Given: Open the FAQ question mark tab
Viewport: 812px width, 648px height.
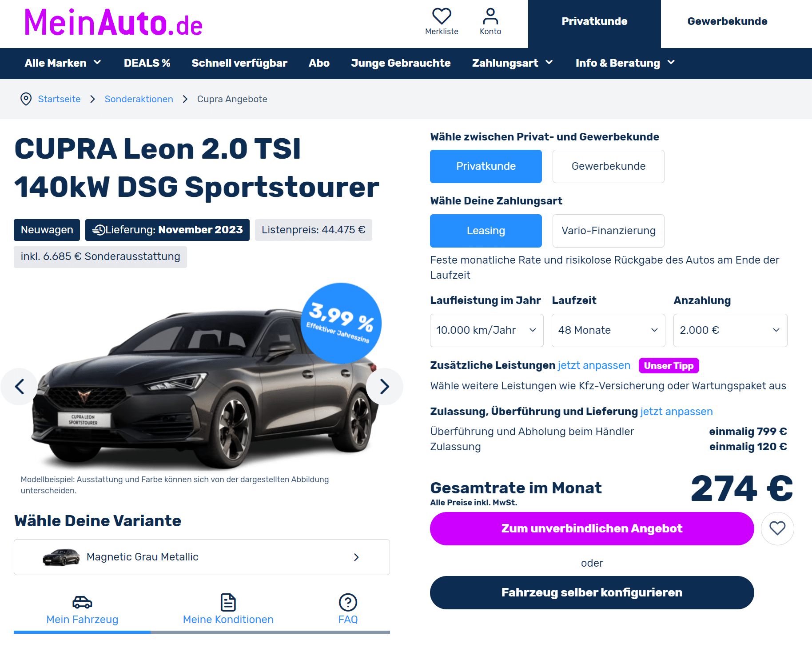Looking at the screenshot, I should click(x=348, y=609).
